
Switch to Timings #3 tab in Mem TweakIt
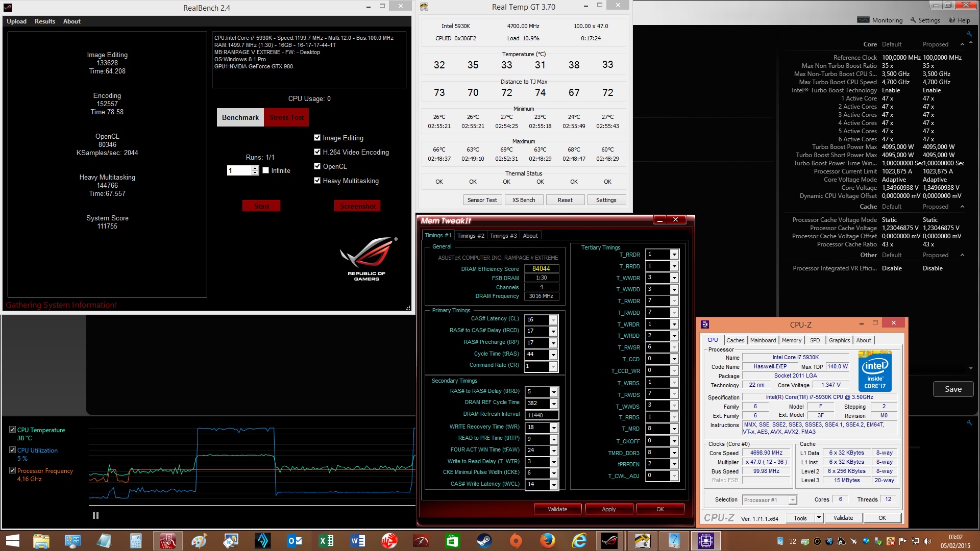coord(503,236)
